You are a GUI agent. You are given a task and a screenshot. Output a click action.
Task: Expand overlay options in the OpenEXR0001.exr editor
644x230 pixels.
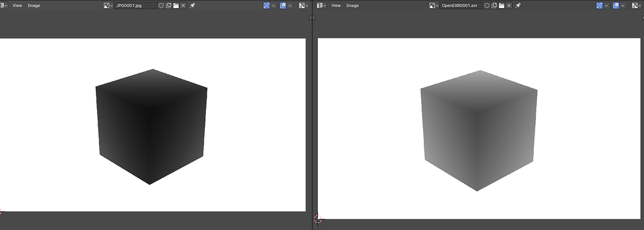[623, 6]
